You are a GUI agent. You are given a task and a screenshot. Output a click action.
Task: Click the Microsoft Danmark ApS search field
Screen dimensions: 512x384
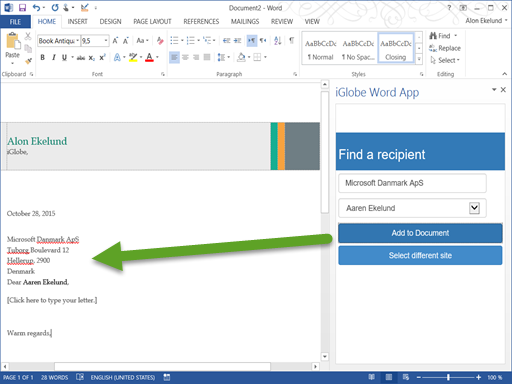[x=412, y=183]
